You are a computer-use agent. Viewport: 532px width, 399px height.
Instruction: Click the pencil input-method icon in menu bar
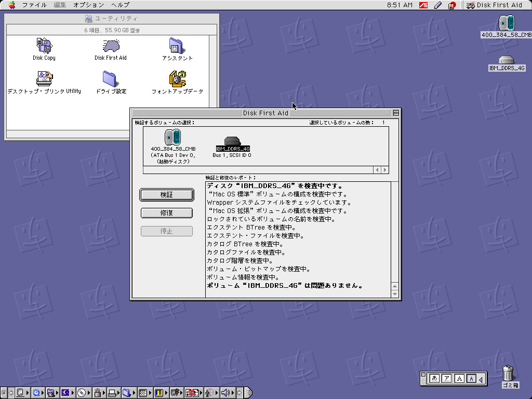(x=438, y=5)
